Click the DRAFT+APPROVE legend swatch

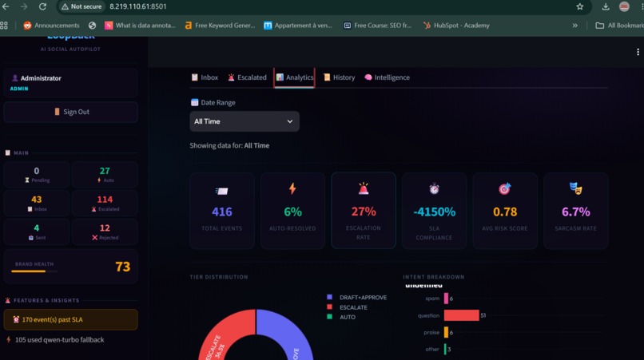[329, 297]
